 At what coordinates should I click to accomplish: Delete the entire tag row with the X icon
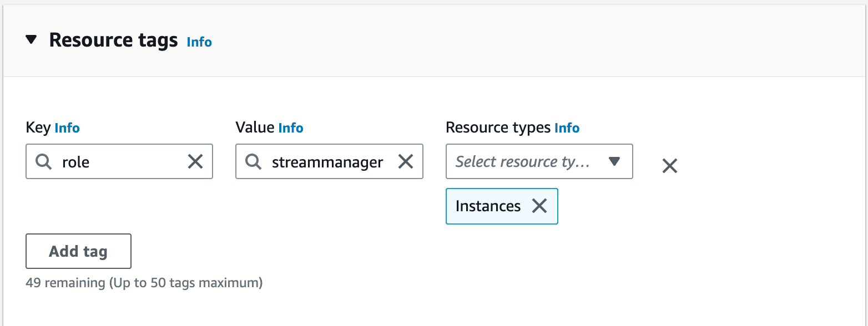(x=670, y=165)
